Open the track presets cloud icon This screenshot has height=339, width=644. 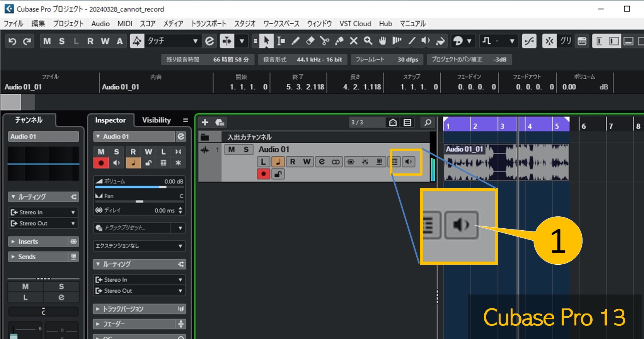coord(220,122)
